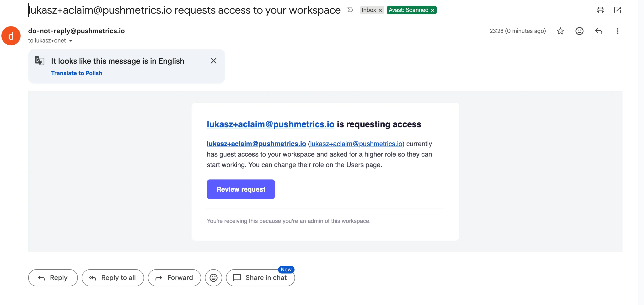Remove the Avast: Scanned label
The height and width of the screenshot is (305, 644).
(x=433, y=10)
